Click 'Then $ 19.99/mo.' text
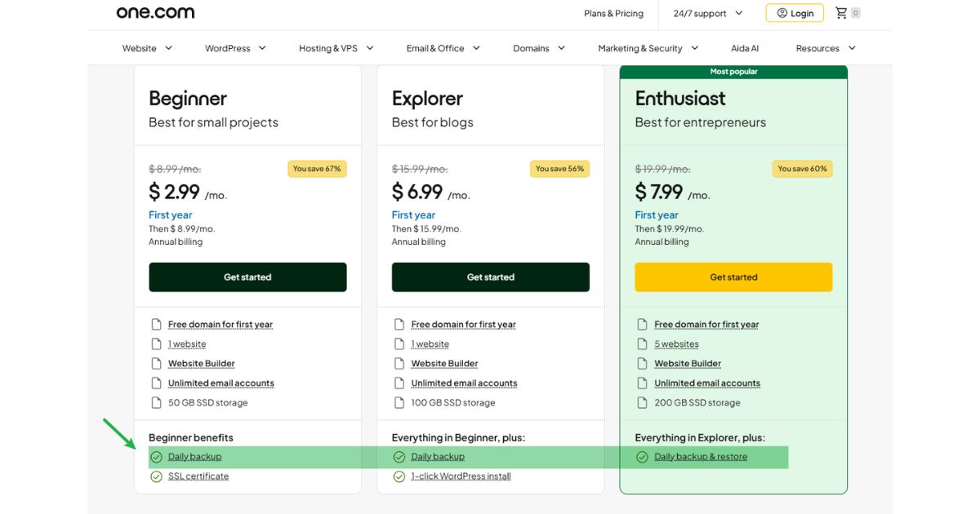The height and width of the screenshot is (514, 980). (670, 229)
